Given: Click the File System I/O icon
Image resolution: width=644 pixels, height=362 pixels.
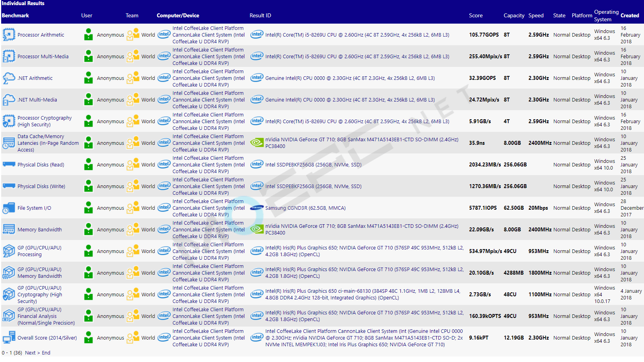Looking at the screenshot, I should tap(9, 208).
